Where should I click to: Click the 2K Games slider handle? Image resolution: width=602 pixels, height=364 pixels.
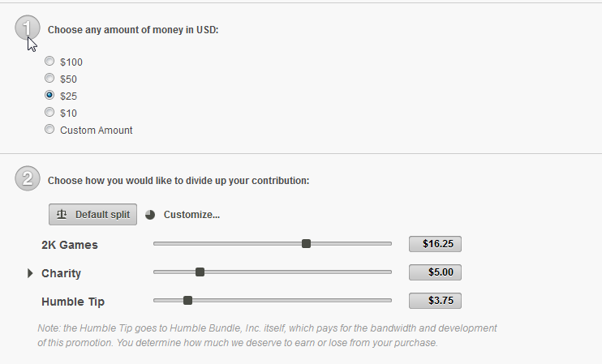click(x=306, y=243)
